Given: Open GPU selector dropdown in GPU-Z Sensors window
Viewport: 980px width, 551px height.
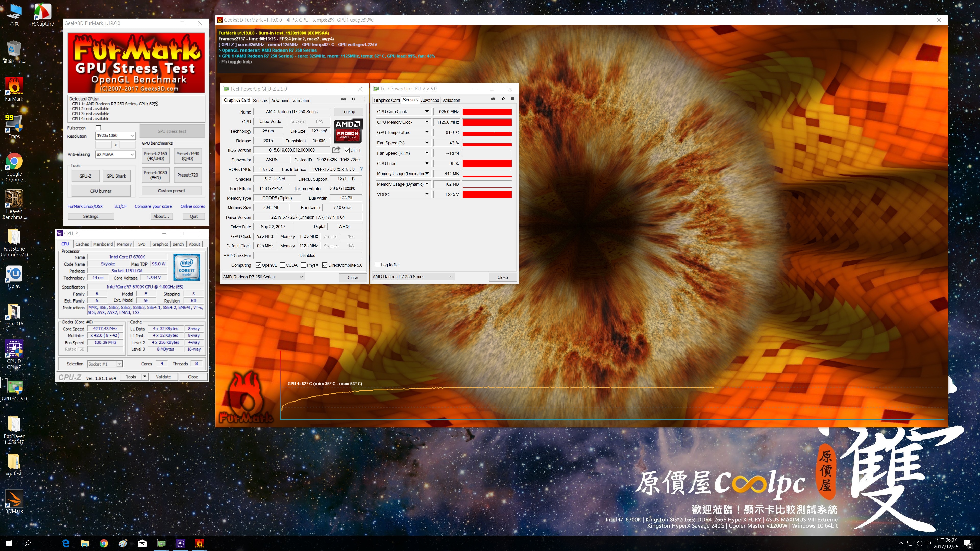Looking at the screenshot, I should 413,277.
